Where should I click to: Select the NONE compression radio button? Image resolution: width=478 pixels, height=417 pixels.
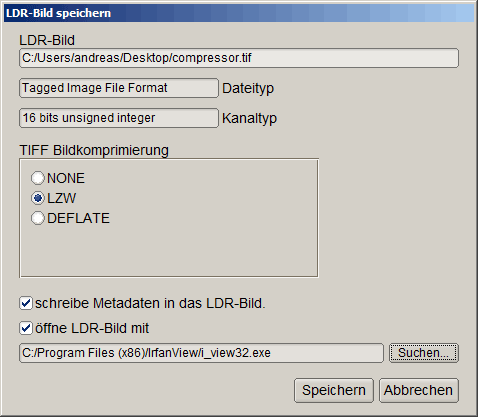(x=38, y=178)
